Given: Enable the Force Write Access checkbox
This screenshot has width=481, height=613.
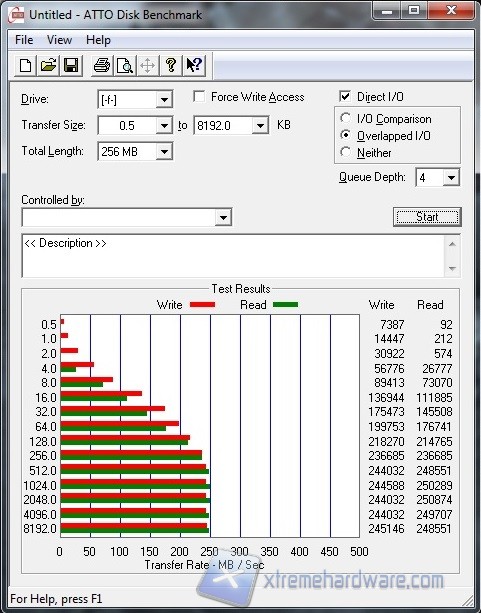Looking at the screenshot, I should tap(199, 97).
